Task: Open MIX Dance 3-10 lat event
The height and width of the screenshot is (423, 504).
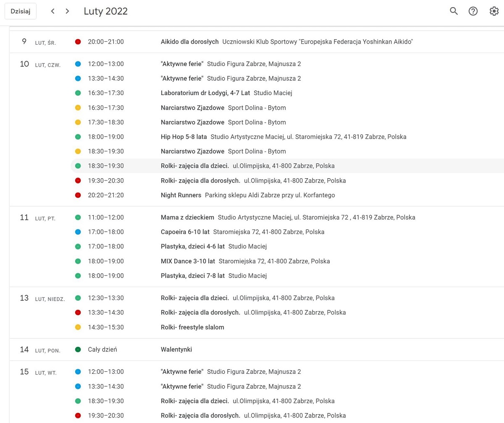Action: [x=188, y=261]
